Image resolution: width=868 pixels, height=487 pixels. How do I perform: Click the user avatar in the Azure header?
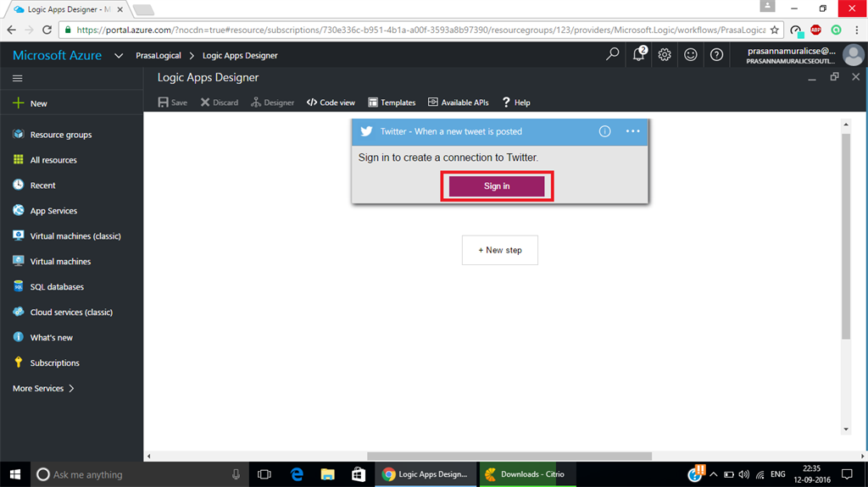(x=853, y=55)
